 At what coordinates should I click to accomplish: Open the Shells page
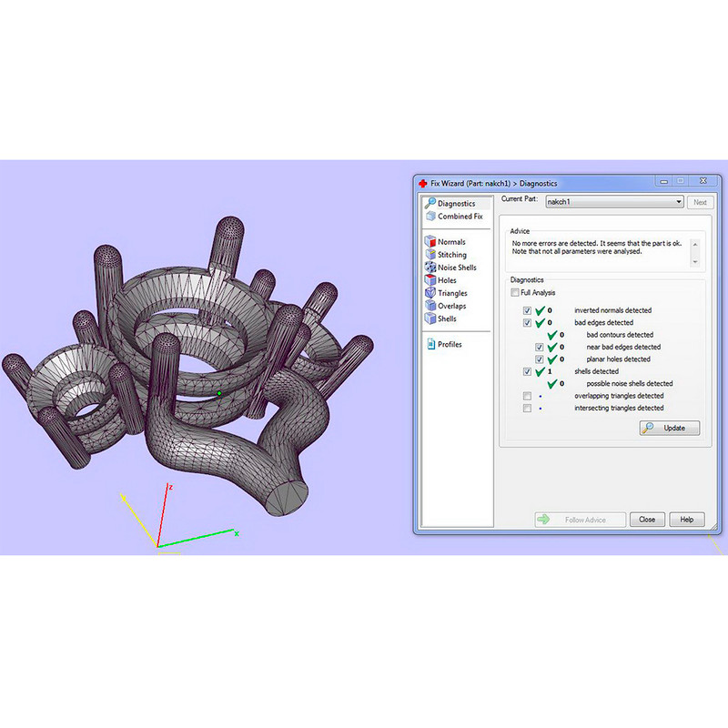(x=447, y=318)
